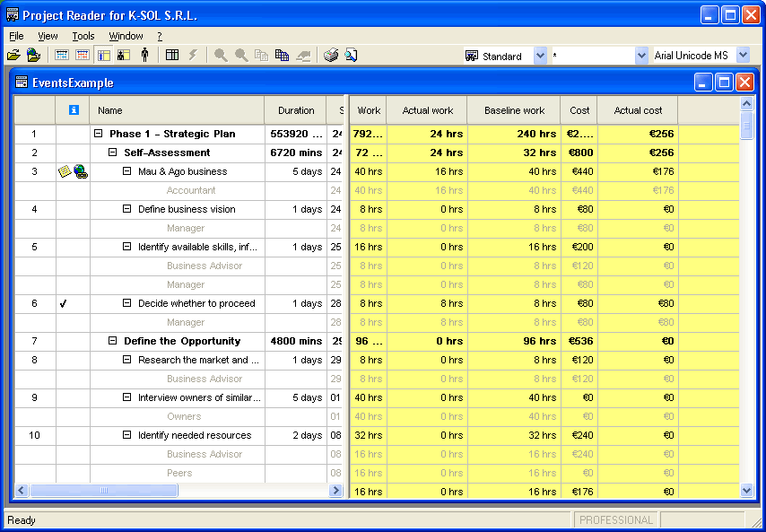Click the copy pages toolbar icon
Image resolution: width=766 pixels, height=532 pixels.
[261, 56]
